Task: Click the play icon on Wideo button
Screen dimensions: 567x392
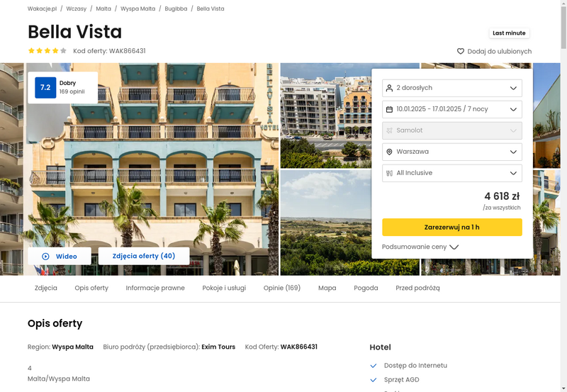Action: (45, 257)
